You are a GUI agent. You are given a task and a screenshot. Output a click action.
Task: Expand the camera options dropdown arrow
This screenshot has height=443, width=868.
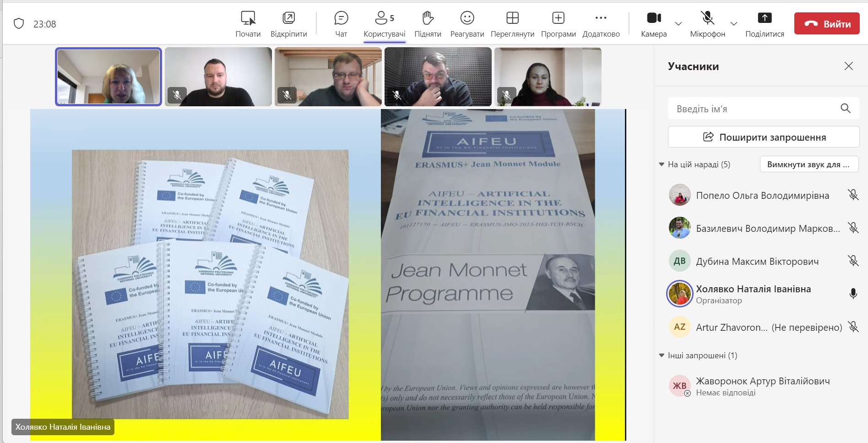[678, 24]
